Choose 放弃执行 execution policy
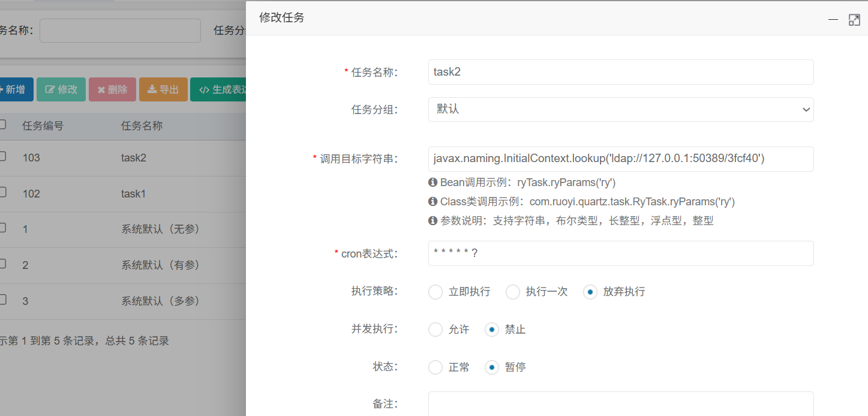The height and width of the screenshot is (416, 868). pos(590,292)
